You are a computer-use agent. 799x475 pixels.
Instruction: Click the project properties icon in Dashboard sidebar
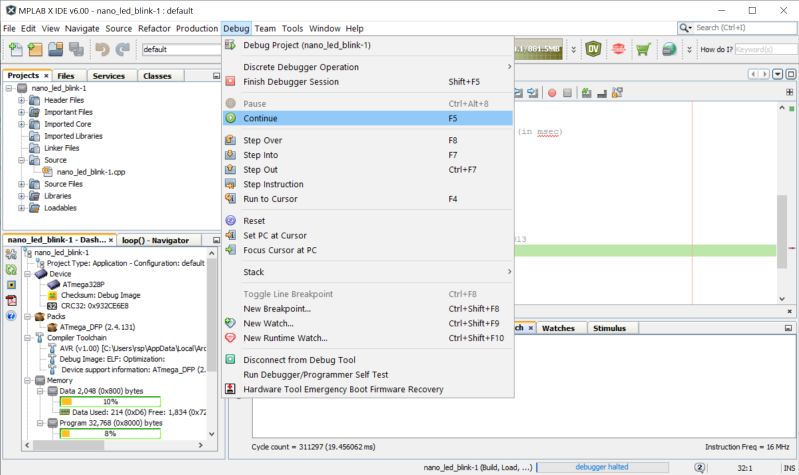11,254
